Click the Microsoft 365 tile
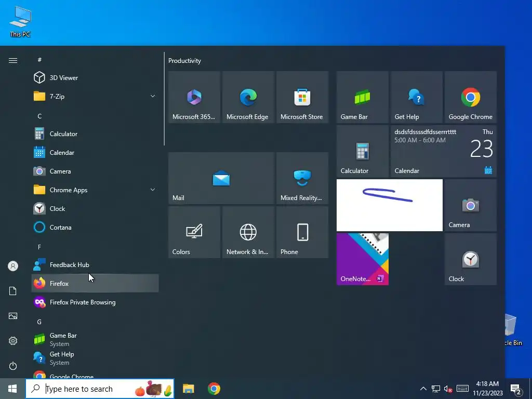 click(194, 97)
